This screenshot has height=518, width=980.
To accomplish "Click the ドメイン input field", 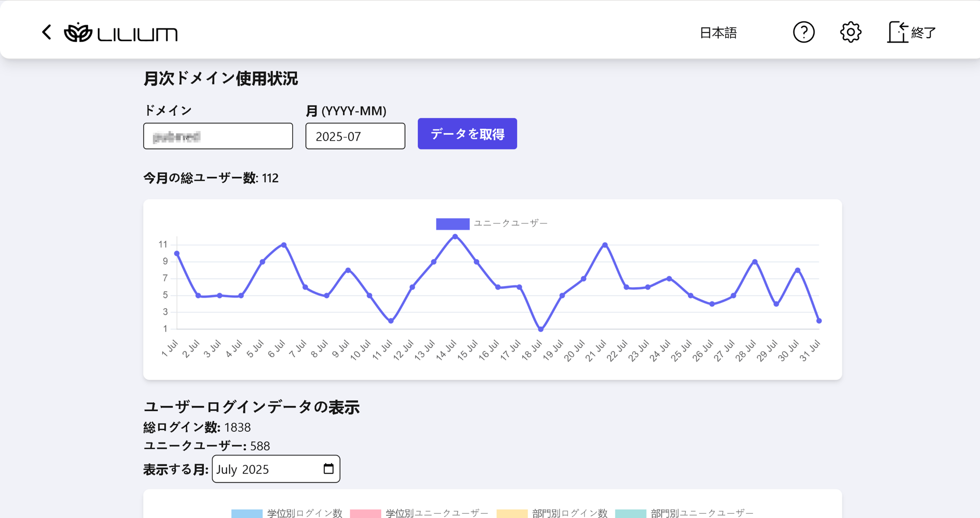I will click(x=218, y=136).
